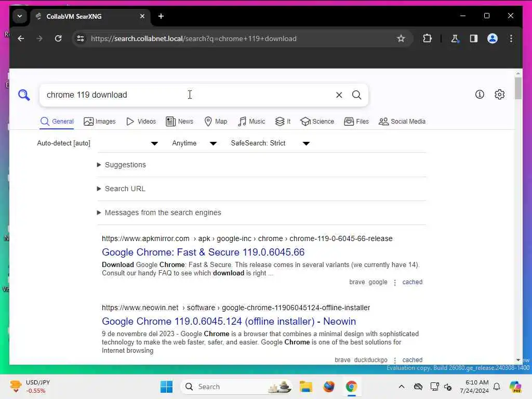
Task: Switch to the Files category
Action: pos(356,122)
